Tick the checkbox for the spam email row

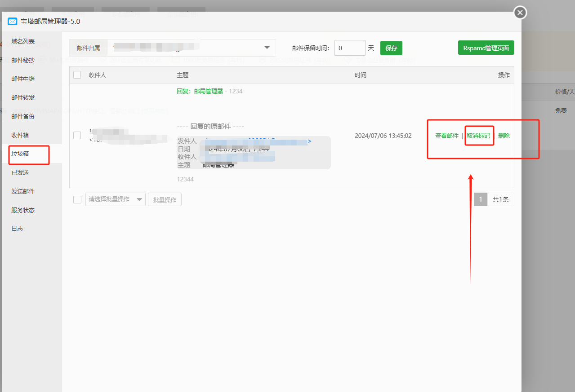tap(77, 135)
